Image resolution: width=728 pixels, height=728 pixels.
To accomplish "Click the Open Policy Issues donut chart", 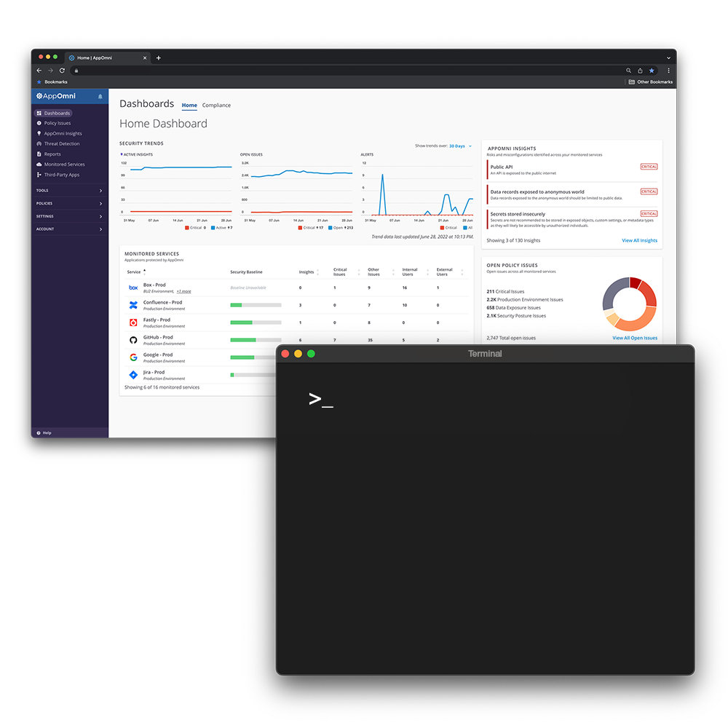I will tap(630, 304).
